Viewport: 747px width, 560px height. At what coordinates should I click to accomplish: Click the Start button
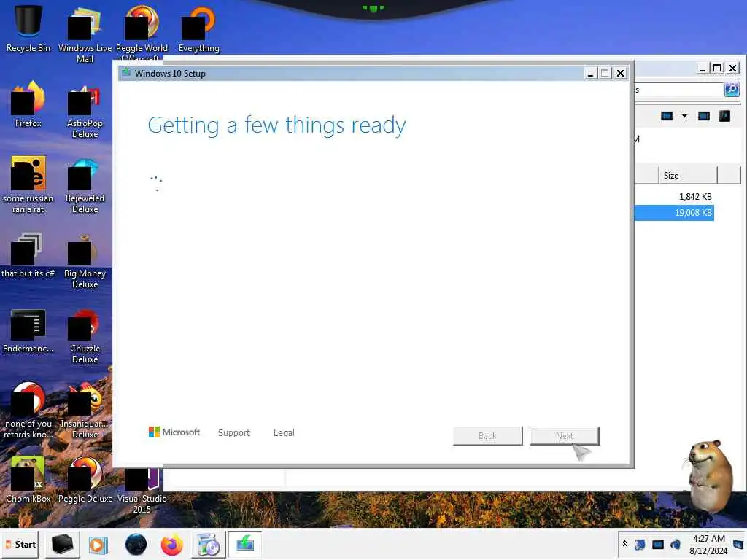[20, 544]
